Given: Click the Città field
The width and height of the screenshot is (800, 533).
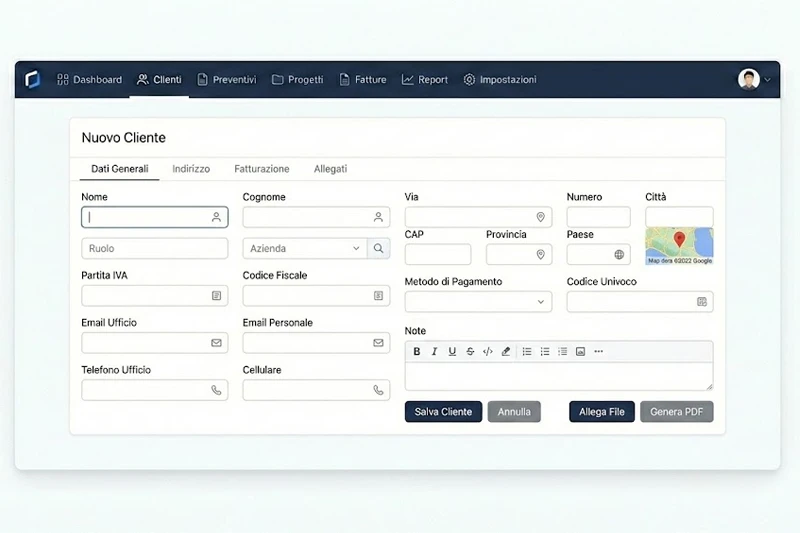Looking at the screenshot, I should click(679, 217).
